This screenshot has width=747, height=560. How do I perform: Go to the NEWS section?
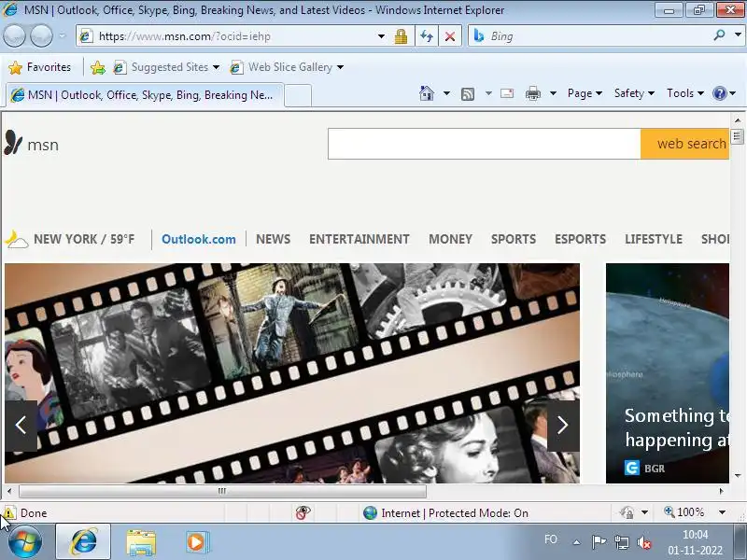coord(273,239)
